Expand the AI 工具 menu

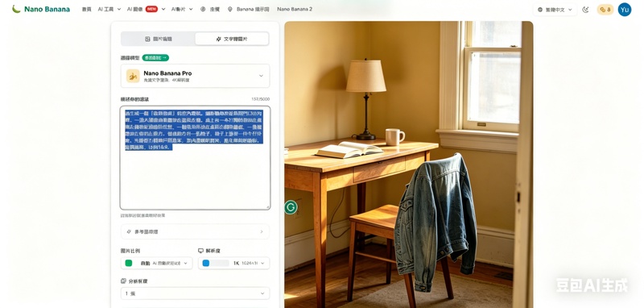[x=109, y=9]
